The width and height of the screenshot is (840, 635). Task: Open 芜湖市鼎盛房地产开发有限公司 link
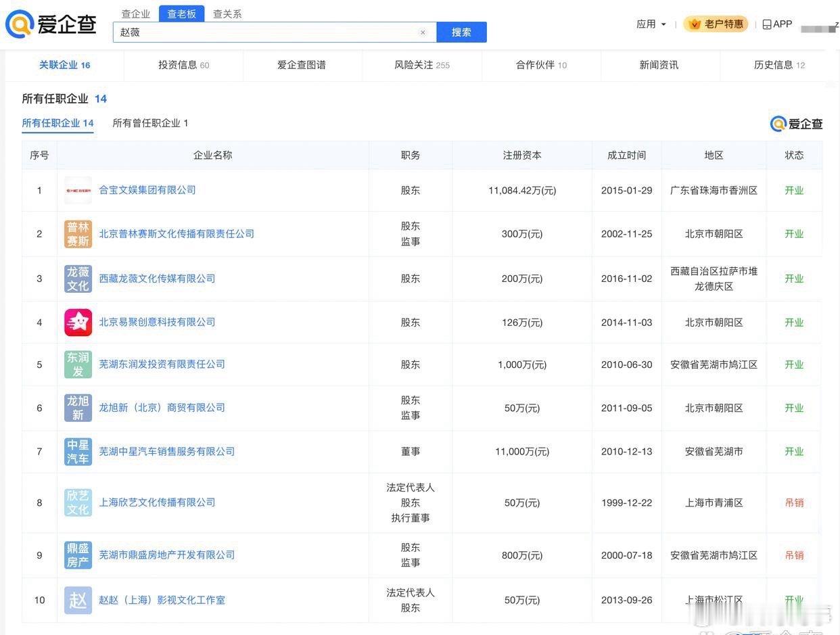[x=166, y=555]
